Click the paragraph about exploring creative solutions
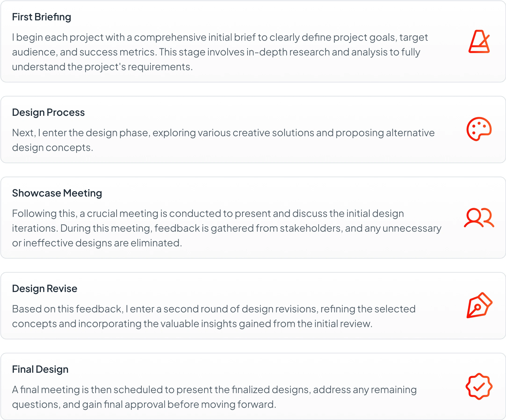Viewport: 506px width, 420px height. [x=223, y=140]
